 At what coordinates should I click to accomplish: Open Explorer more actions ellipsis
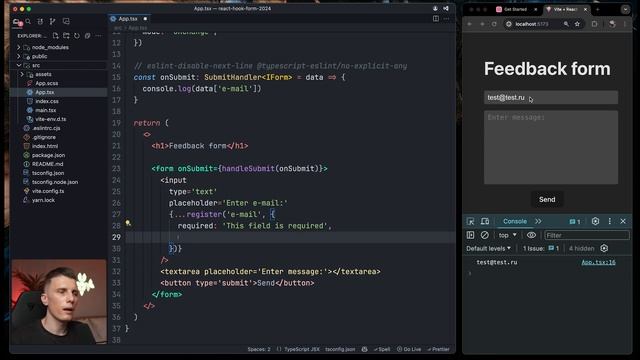(98, 36)
